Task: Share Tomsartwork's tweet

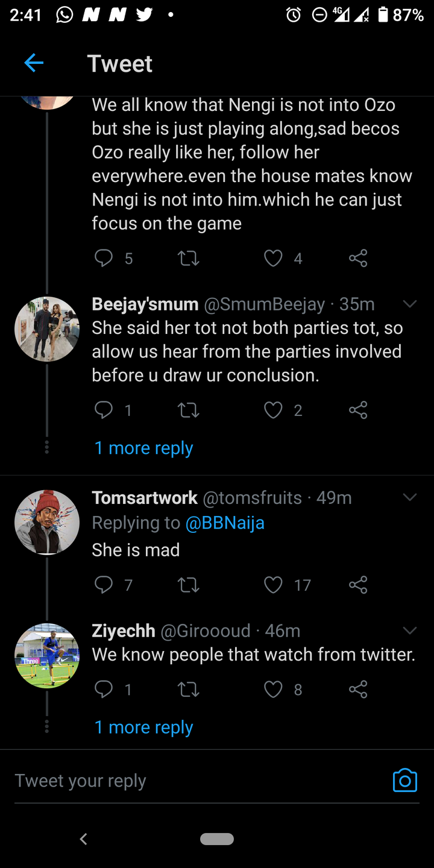Action: coord(358,585)
